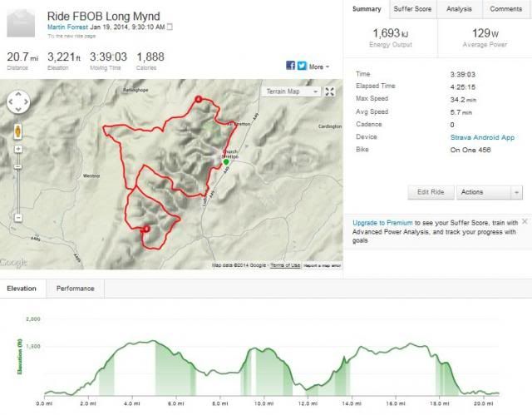Viewport: 532px width, 415px height.
Task: Click the Edit Ride button
Action: pos(431,192)
